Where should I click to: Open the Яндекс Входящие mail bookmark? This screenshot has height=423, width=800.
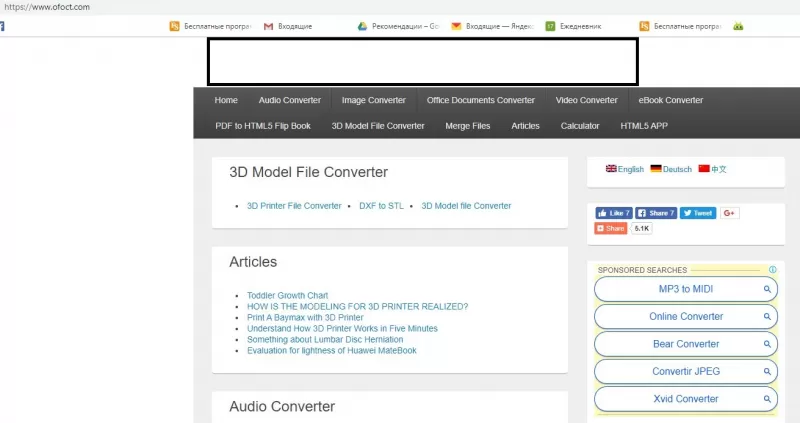click(492, 26)
